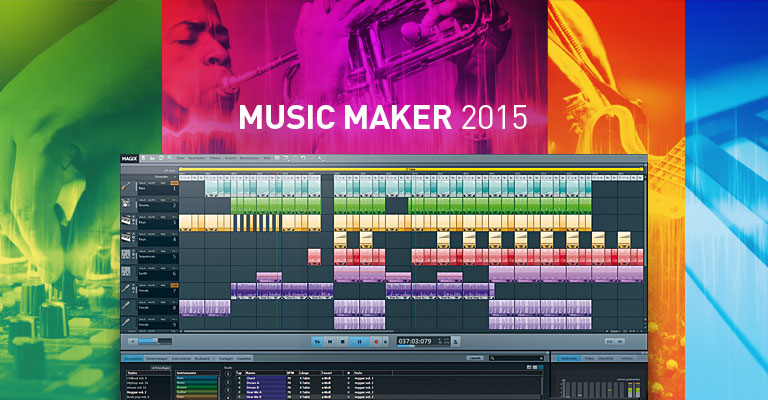Click the 037:03:079 time display
Image resolution: width=768 pixels, height=400 pixels.
click(x=415, y=341)
